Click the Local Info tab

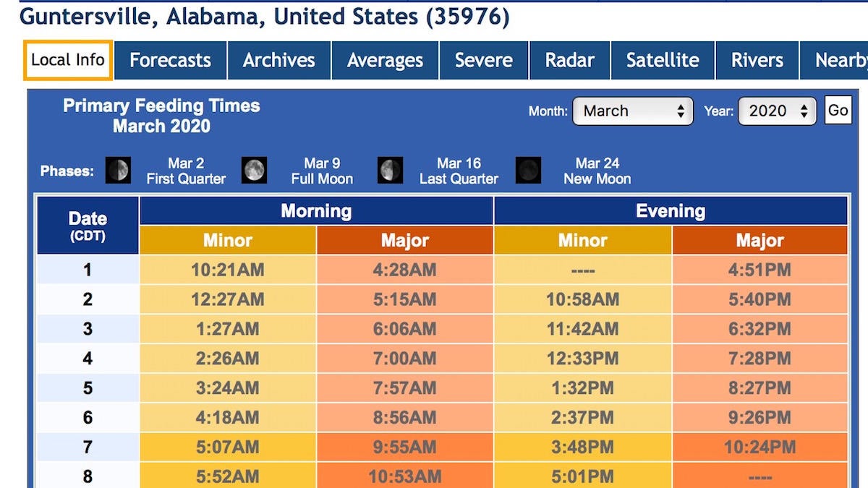point(68,60)
